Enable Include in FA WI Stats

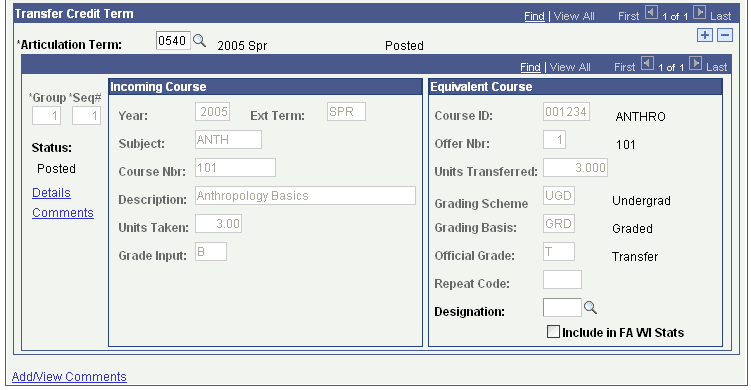553,332
